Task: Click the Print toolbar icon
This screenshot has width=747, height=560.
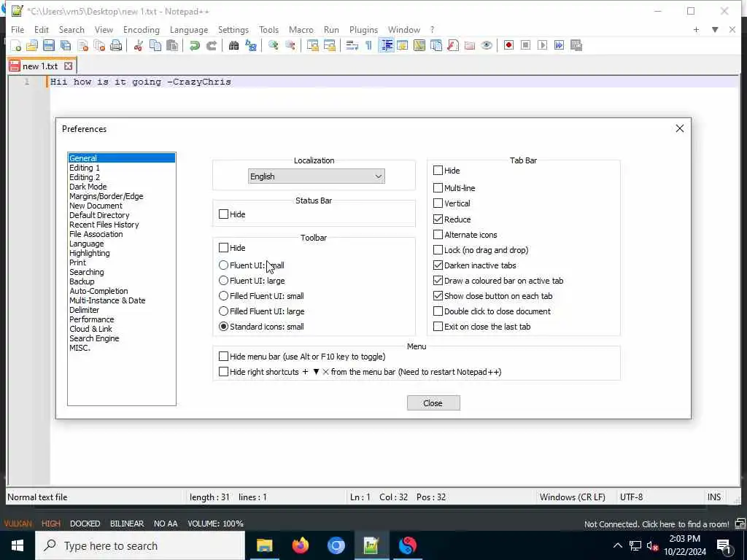Action: click(x=116, y=45)
